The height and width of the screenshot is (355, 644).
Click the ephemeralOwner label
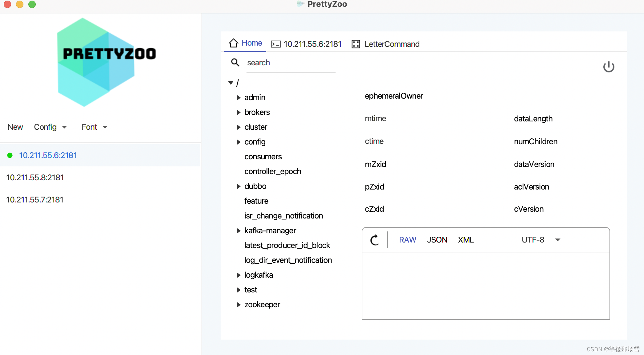point(394,96)
